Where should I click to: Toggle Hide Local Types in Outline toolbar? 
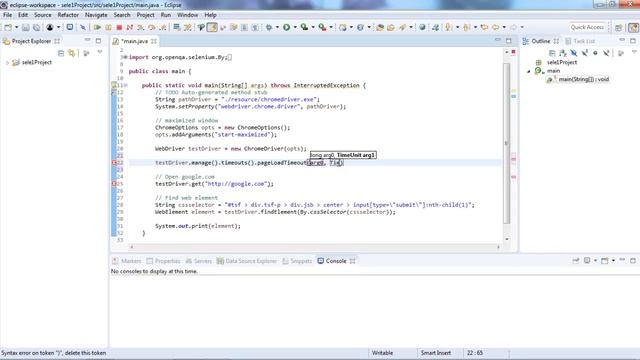click(x=607, y=53)
